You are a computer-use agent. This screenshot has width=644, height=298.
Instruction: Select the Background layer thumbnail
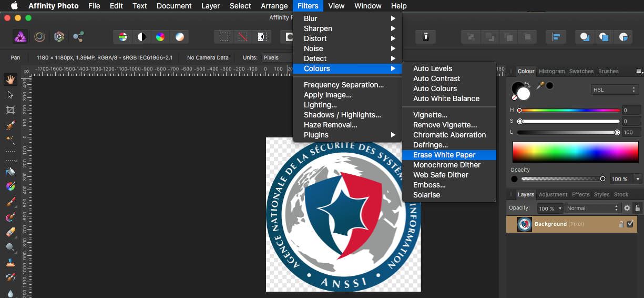(525, 224)
